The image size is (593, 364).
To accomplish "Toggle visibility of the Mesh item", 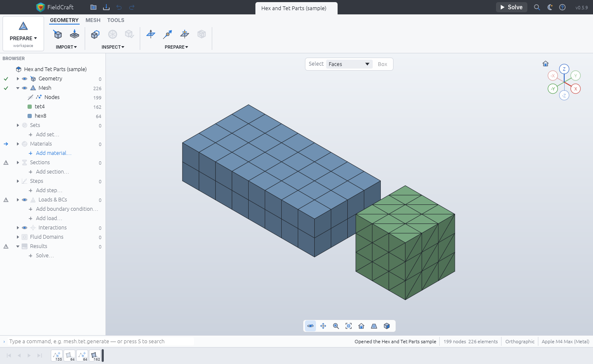I will [25, 88].
